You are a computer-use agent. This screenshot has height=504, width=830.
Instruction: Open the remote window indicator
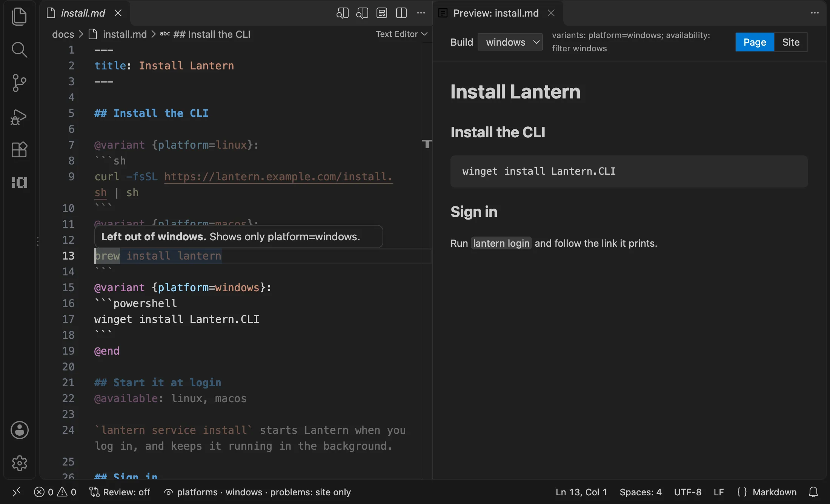(x=17, y=492)
